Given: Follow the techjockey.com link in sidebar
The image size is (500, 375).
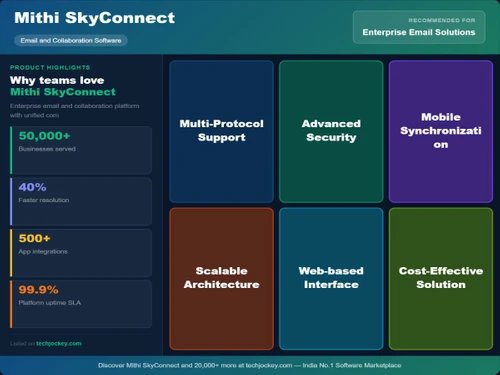Looking at the screenshot, I should [59, 343].
